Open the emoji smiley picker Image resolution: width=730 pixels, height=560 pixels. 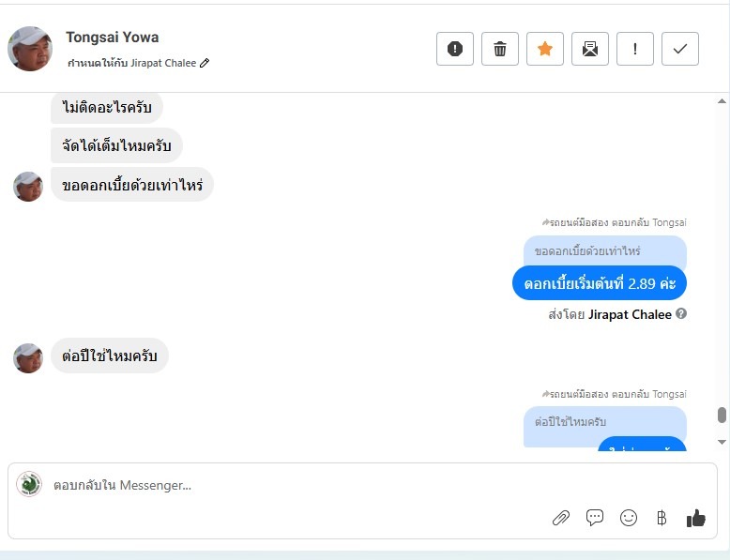[x=629, y=518]
